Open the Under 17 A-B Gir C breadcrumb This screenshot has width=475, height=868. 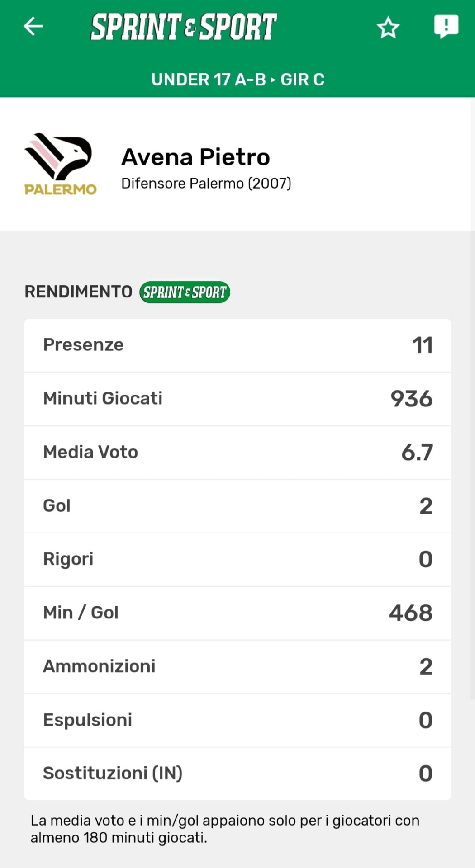(x=237, y=80)
